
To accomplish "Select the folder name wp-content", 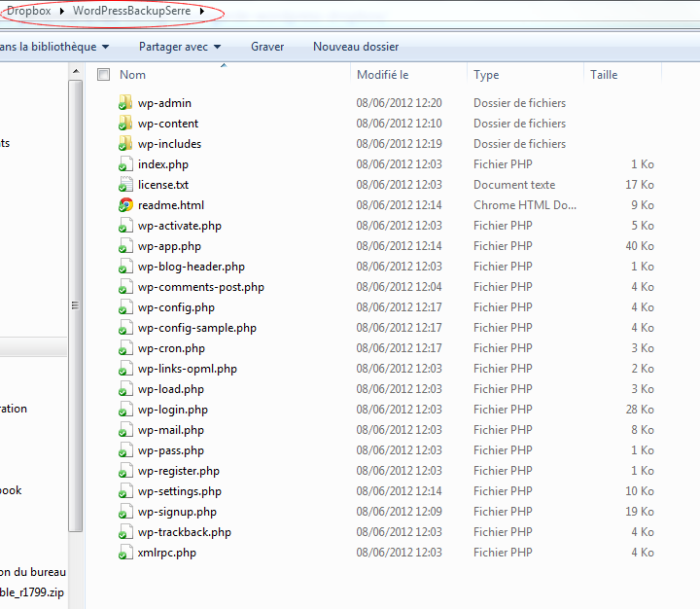I will tap(168, 124).
